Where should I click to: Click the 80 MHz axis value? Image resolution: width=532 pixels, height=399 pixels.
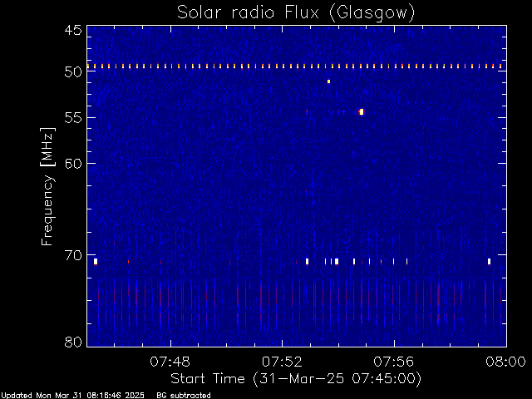click(73, 342)
